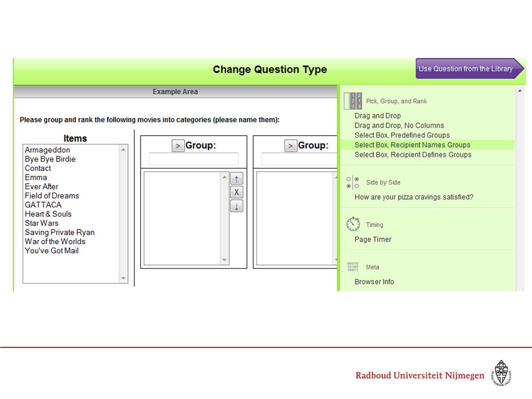Image resolution: width=532 pixels, height=399 pixels.
Task: Select Drag and Drop, No Columns option
Action: [x=399, y=125]
